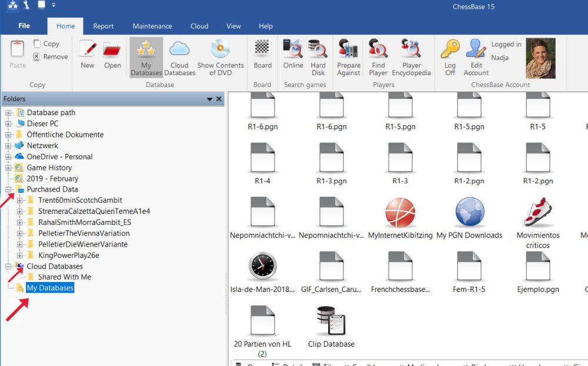Expand the OneDrive - Personal node
This screenshot has width=588, height=366.
tap(8, 157)
